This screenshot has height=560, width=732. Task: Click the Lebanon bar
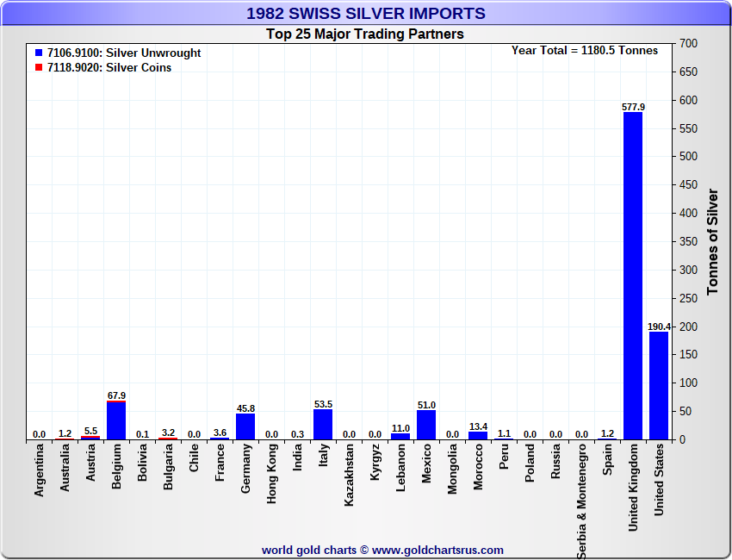[x=400, y=436]
